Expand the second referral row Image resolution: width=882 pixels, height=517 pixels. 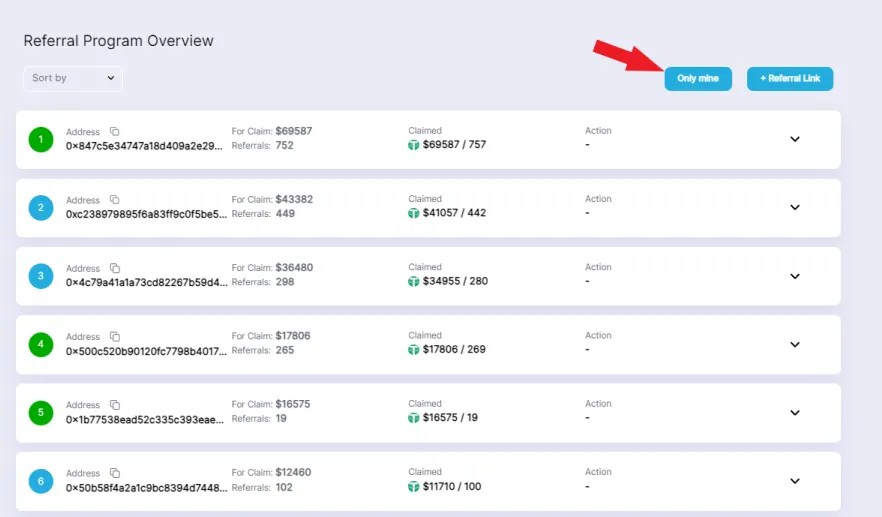pyautogui.click(x=795, y=207)
